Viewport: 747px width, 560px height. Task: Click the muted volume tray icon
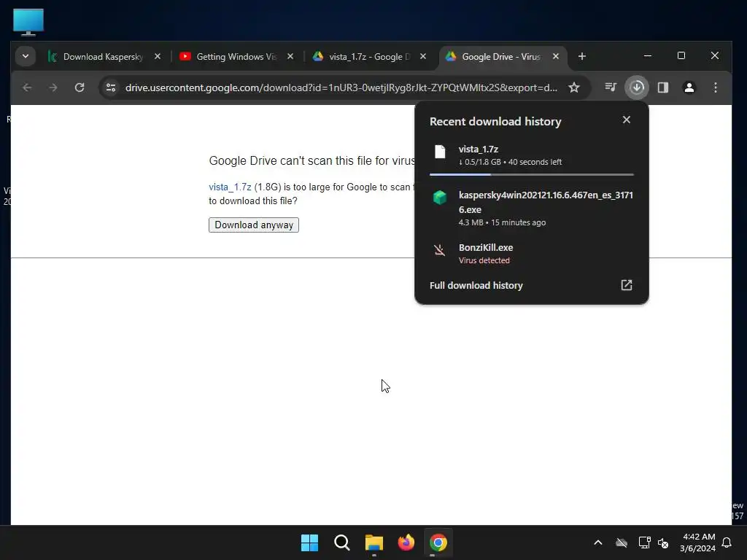pyautogui.click(x=663, y=542)
